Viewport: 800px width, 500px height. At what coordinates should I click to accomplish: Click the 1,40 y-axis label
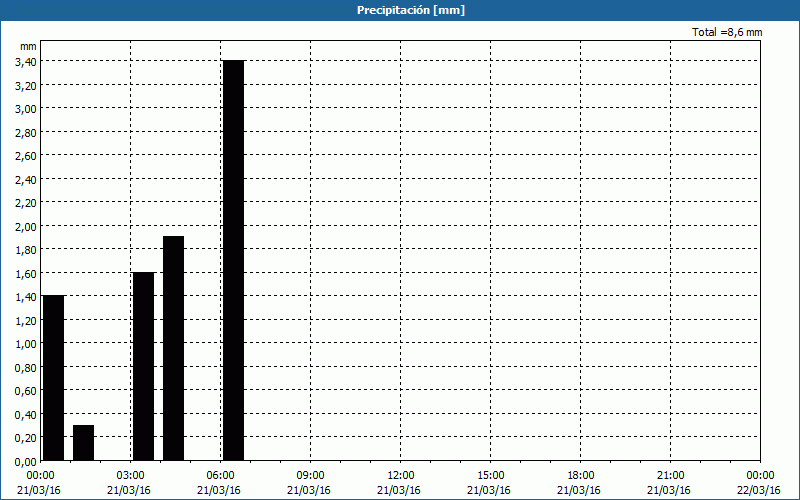26,297
